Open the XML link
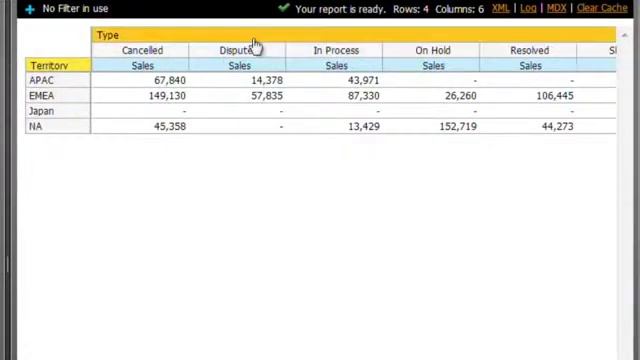640x360 pixels. tap(500, 8)
